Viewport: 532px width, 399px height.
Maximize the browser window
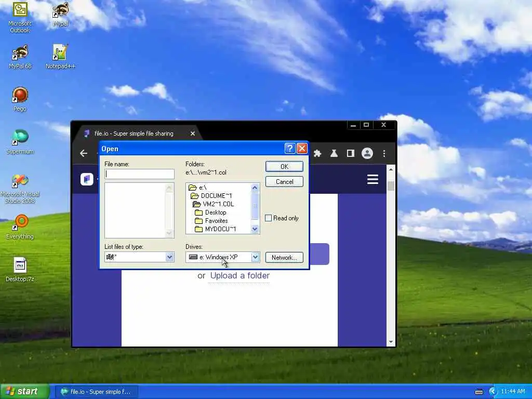366,125
